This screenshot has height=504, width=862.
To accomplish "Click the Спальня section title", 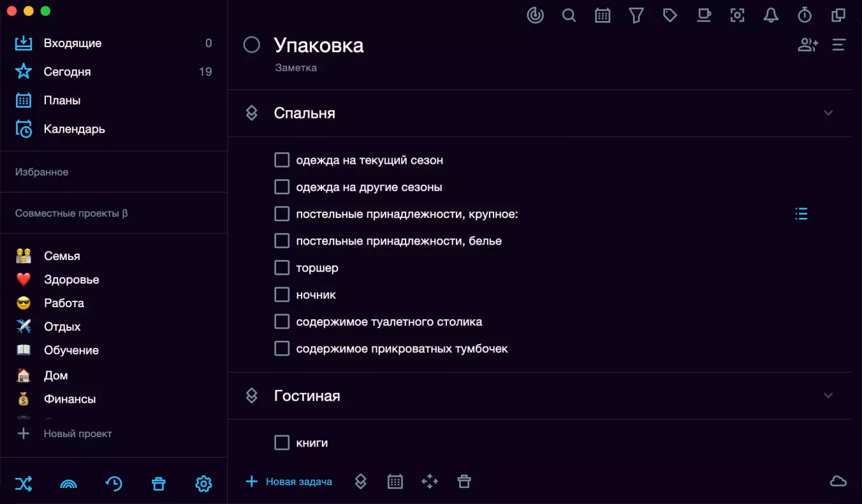I will coord(305,113).
